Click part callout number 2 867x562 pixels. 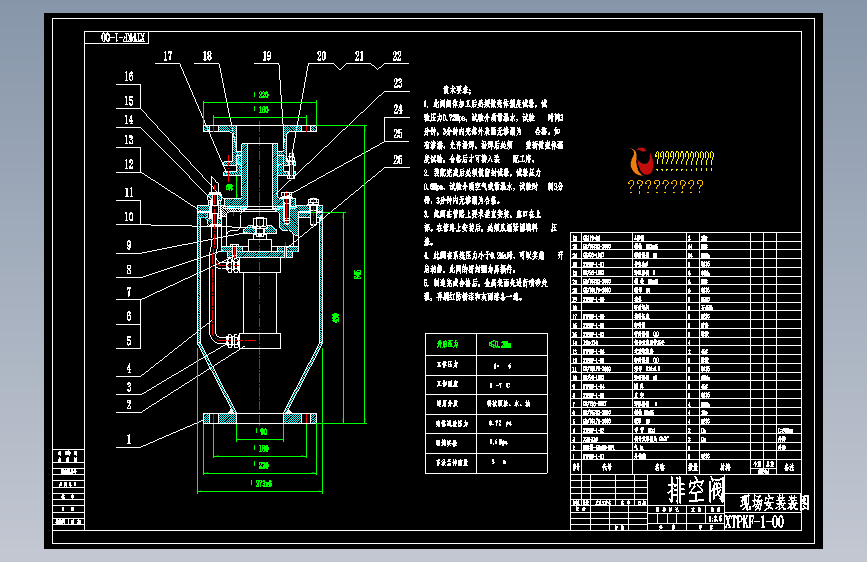(129, 404)
